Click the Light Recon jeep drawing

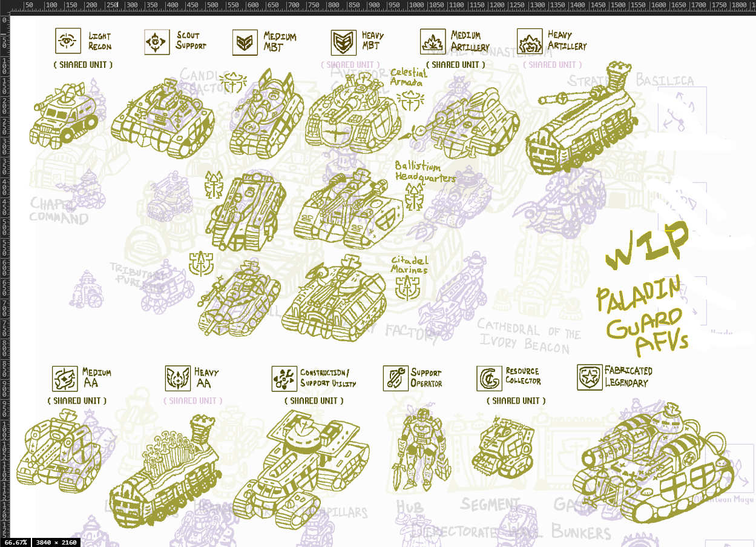tap(64, 116)
